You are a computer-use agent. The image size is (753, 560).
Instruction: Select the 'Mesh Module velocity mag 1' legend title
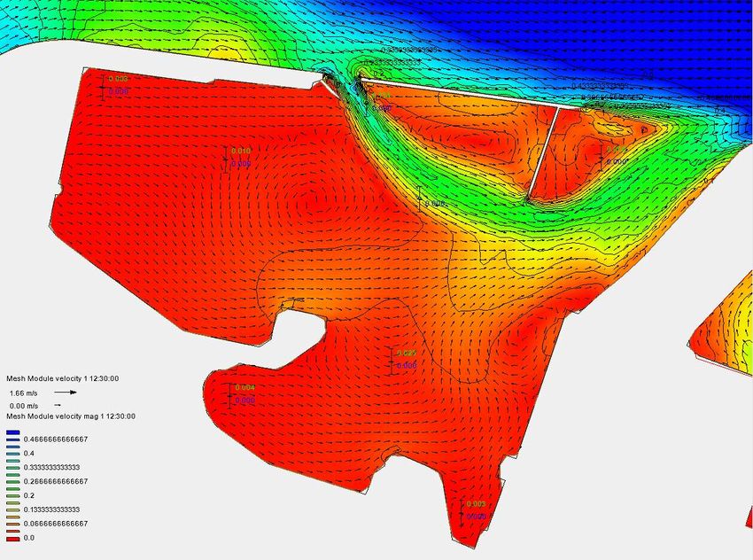(x=70, y=416)
